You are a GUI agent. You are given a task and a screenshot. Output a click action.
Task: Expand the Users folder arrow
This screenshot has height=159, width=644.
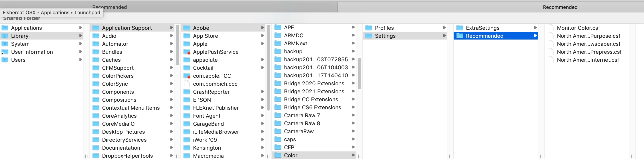tap(81, 60)
